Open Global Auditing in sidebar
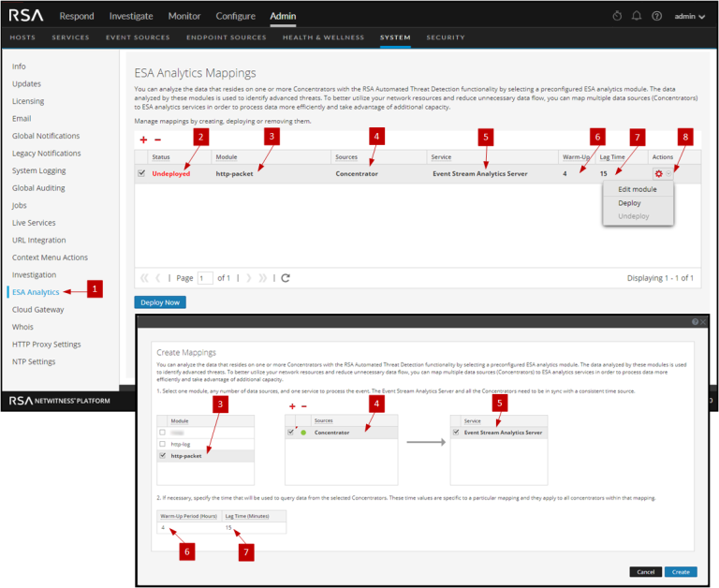Screen dimensions: 719x588 pyautogui.click(x=38, y=188)
